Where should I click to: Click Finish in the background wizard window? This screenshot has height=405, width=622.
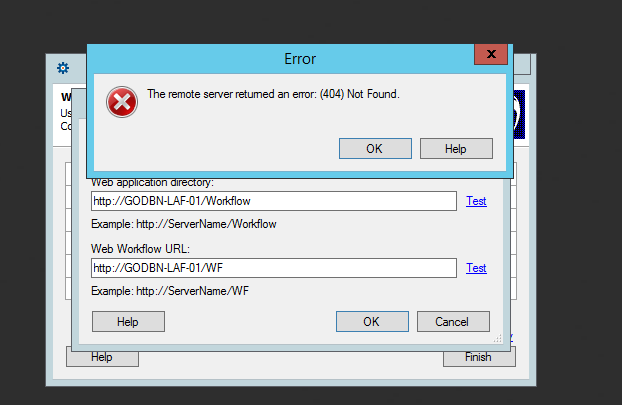pos(479,358)
